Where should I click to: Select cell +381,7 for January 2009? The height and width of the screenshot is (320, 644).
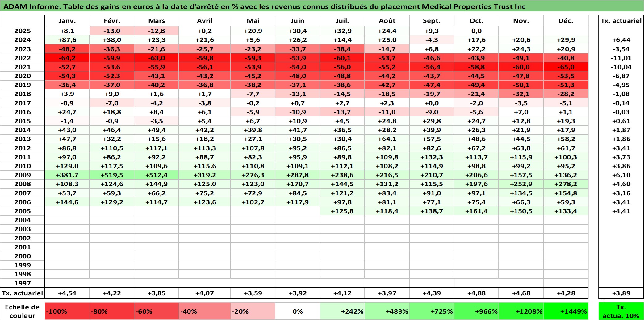click(67, 175)
